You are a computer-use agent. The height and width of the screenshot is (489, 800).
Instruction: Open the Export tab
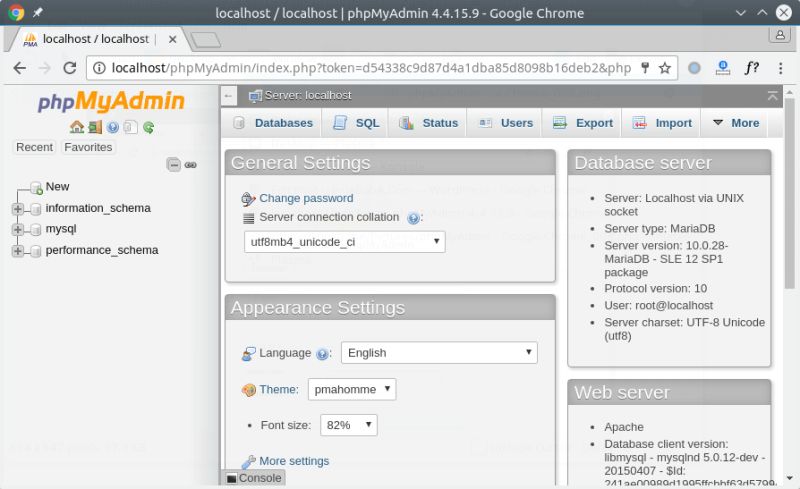[582, 123]
